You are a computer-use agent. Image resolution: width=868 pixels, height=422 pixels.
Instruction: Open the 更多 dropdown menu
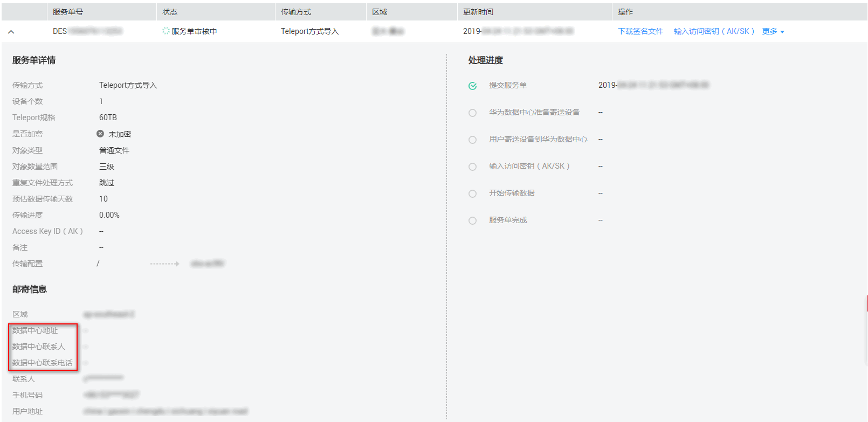coord(773,31)
